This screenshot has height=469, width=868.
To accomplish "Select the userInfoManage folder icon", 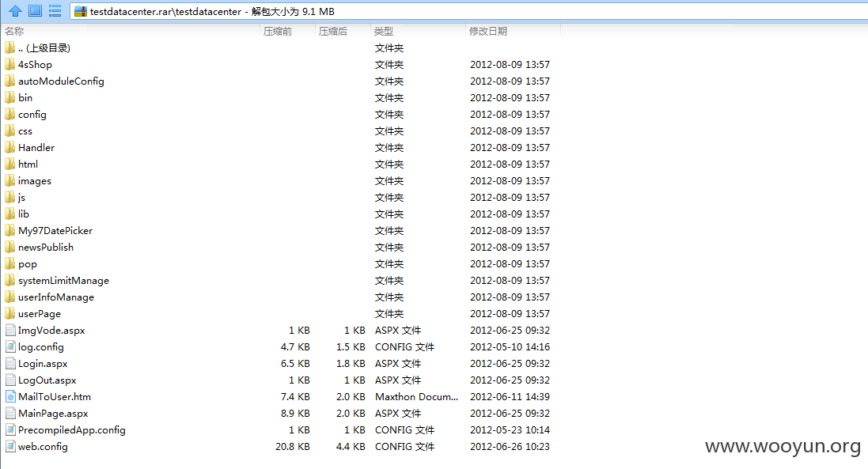I will pos(10,297).
